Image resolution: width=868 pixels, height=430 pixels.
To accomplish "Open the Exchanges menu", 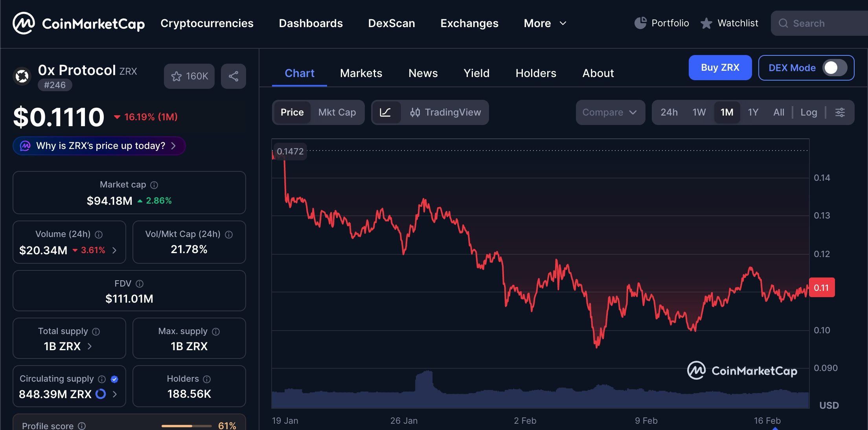I will (x=469, y=24).
